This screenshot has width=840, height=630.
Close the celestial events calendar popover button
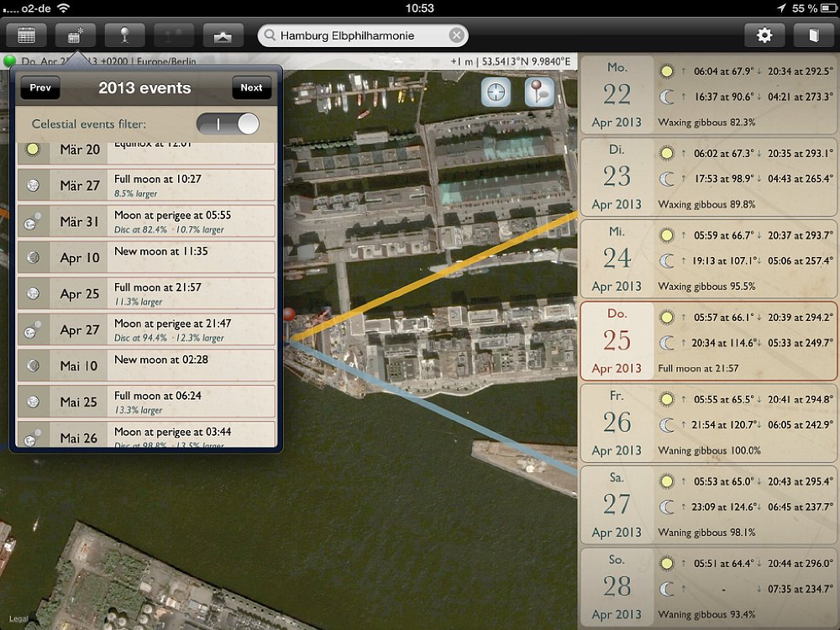[76, 35]
